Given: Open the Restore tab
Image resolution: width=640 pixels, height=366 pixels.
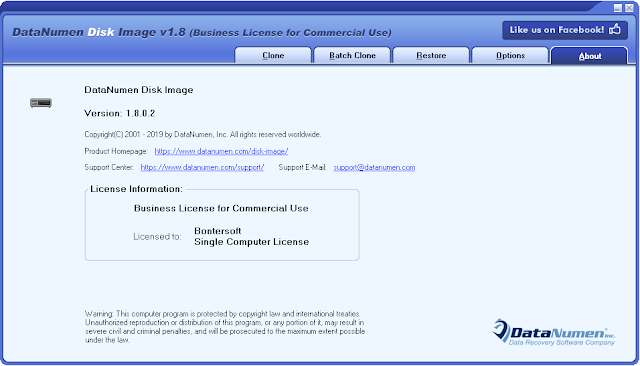Looking at the screenshot, I should [x=431, y=55].
